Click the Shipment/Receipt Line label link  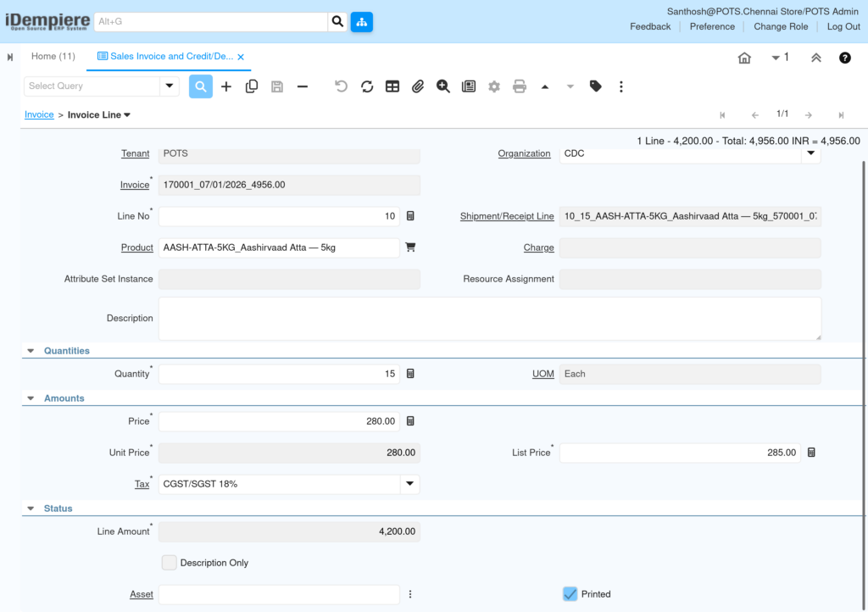507,216
